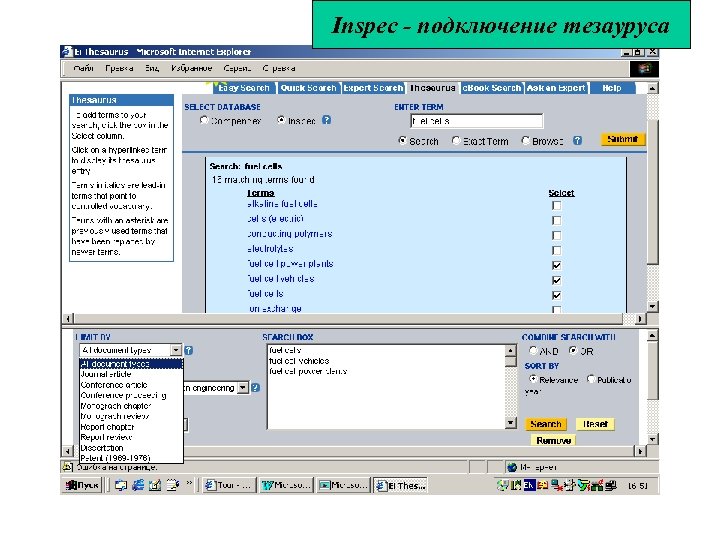
Task: Open help icon beside Browse option
Action: 577,141
